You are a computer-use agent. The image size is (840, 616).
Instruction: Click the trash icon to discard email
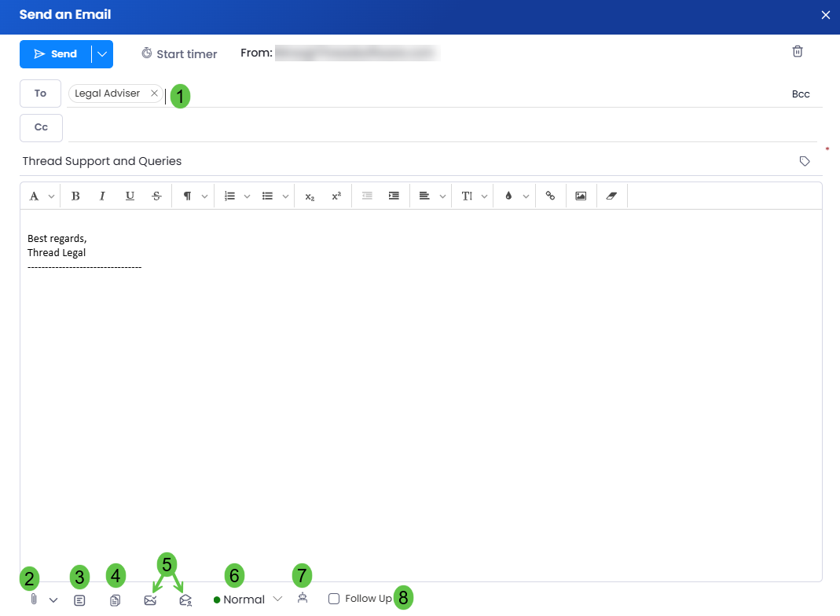tap(797, 52)
